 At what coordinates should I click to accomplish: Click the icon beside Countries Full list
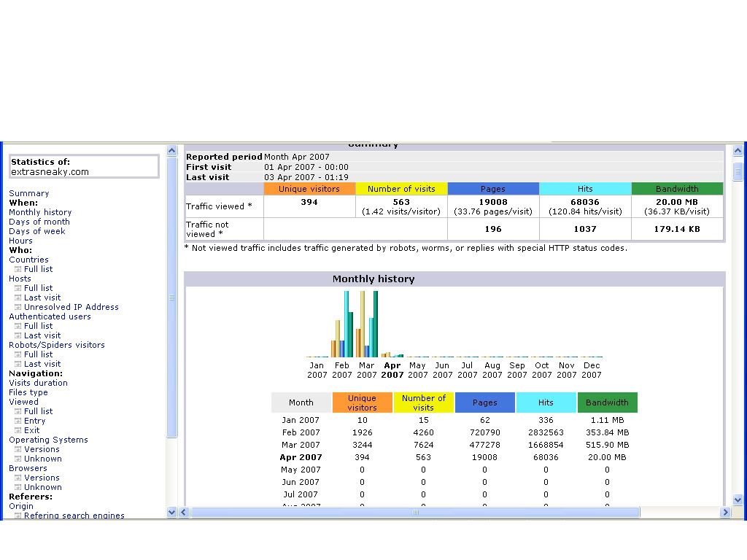[18, 269]
